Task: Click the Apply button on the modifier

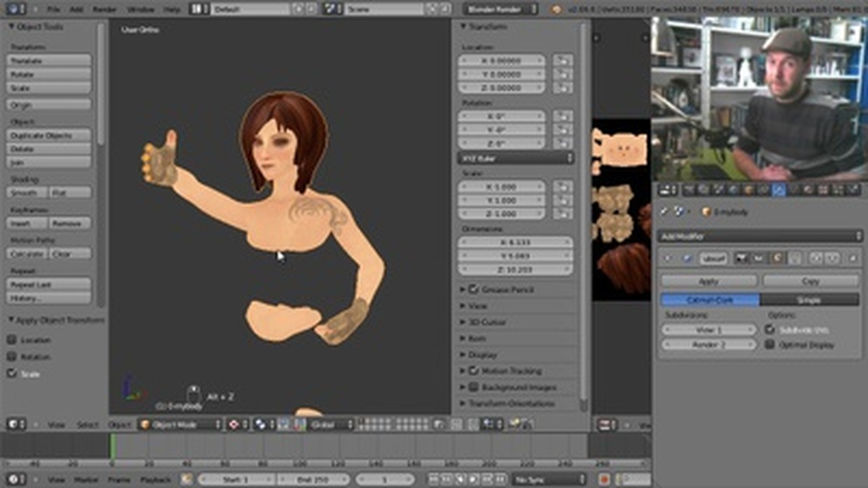Action: pyautogui.click(x=709, y=281)
